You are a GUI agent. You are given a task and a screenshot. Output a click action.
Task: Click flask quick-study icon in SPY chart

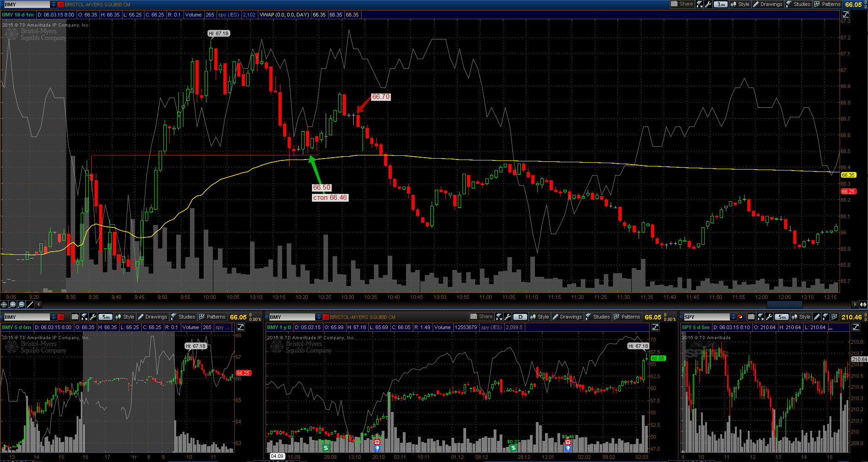[x=761, y=317]
